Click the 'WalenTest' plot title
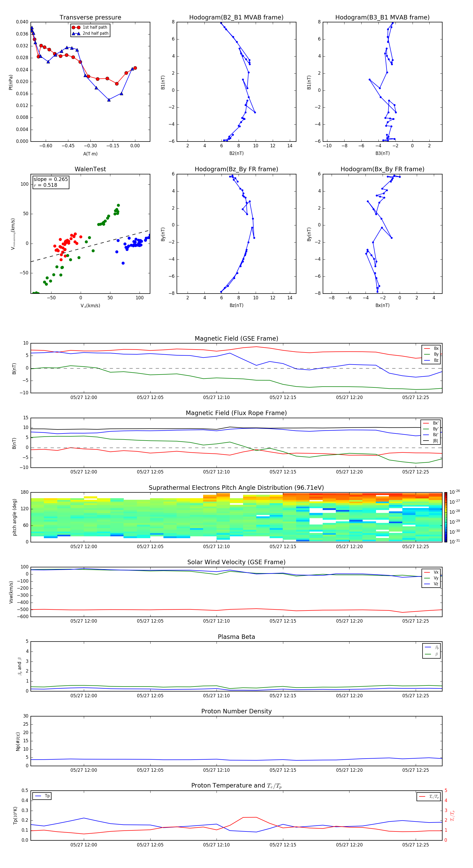 point(90,169)
